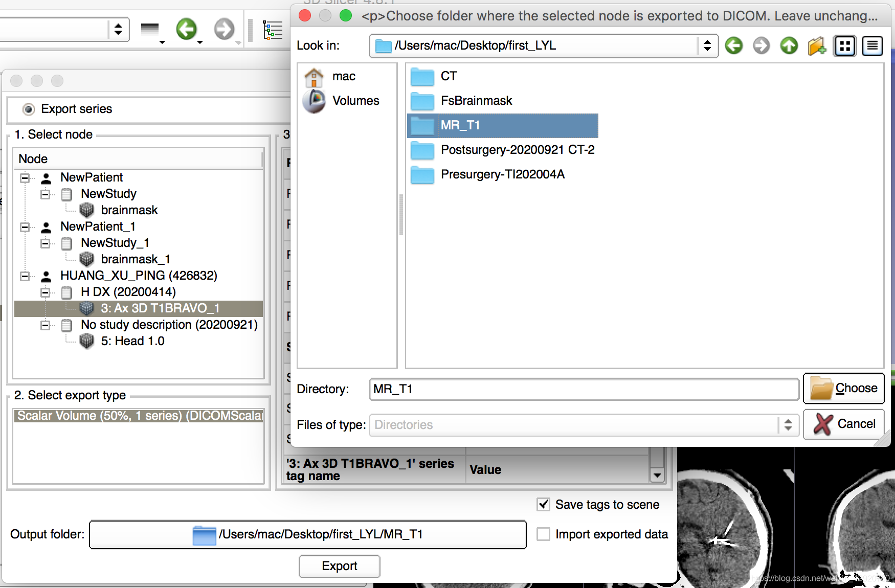Open the FsBrainmask folder
The width and height of the screenshot is (895, 588).
[461, 101]
